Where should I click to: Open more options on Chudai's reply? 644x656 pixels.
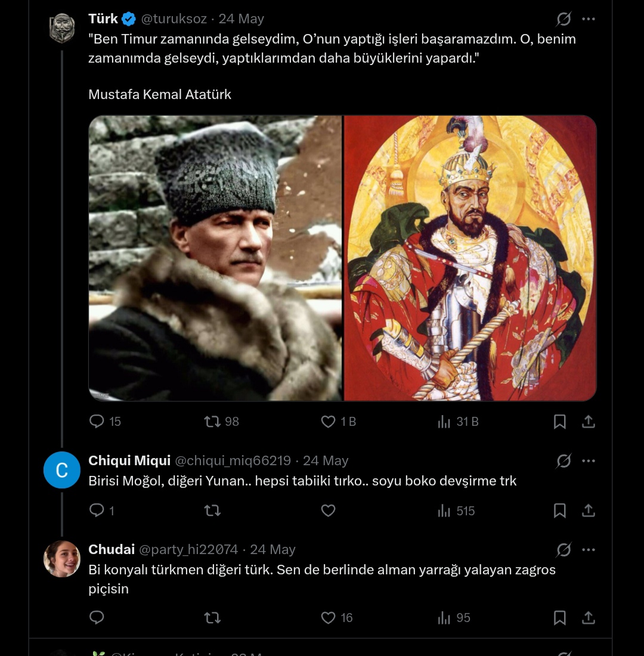tap(589, 549)
